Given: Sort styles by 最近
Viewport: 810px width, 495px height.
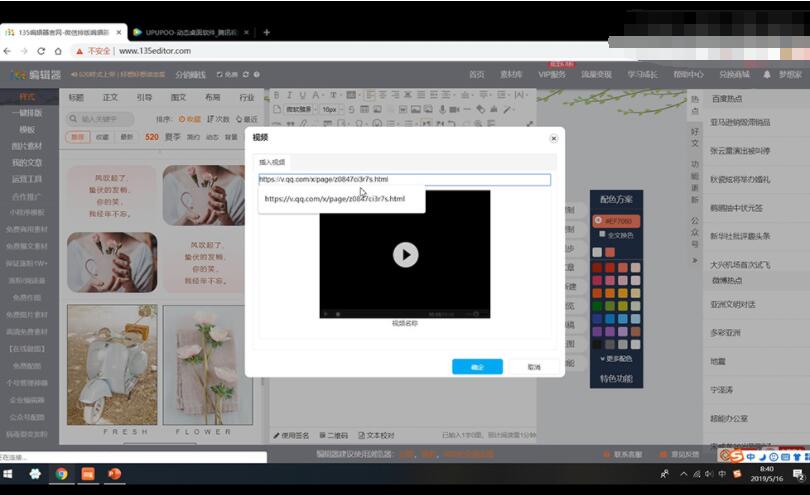Looking at the screenshot, I should click(x=247, y=119).
